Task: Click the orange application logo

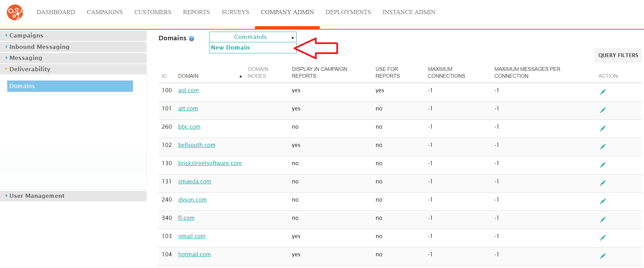Action: [x=15, y=12]
